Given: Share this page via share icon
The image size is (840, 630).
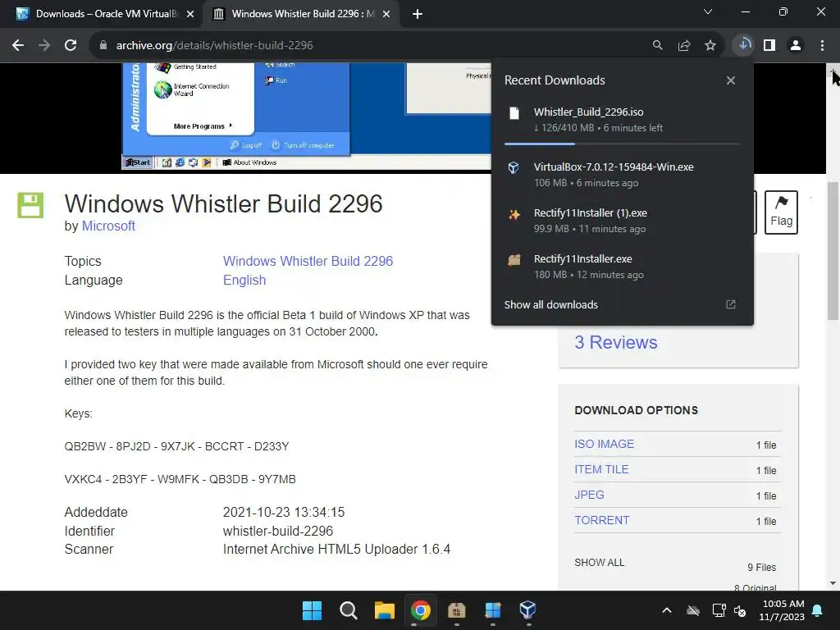Looking at the screenshot, I should coord(684,46).
